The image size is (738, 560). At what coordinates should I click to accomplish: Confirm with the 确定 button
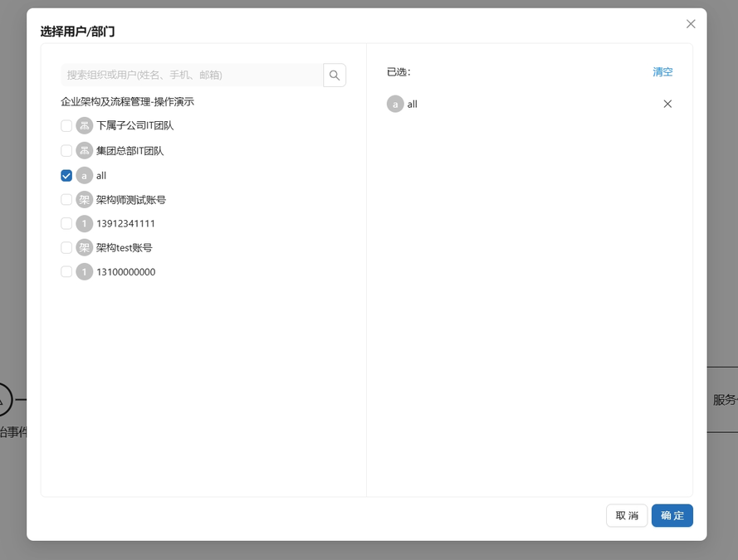pyautogui.click(x=672, y=515)
